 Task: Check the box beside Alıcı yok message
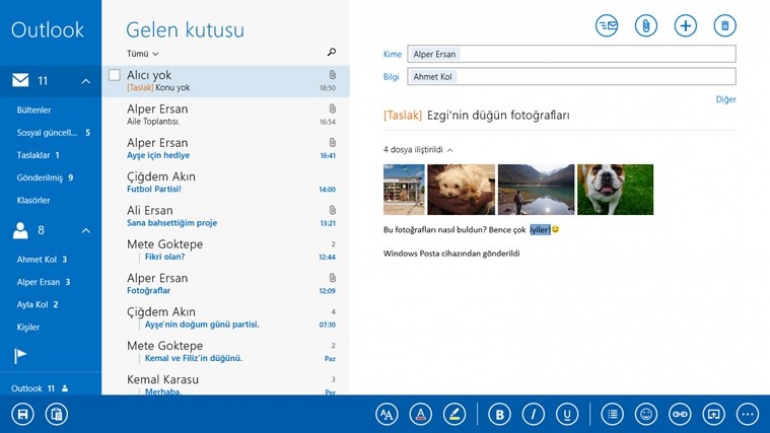(114, 75)
